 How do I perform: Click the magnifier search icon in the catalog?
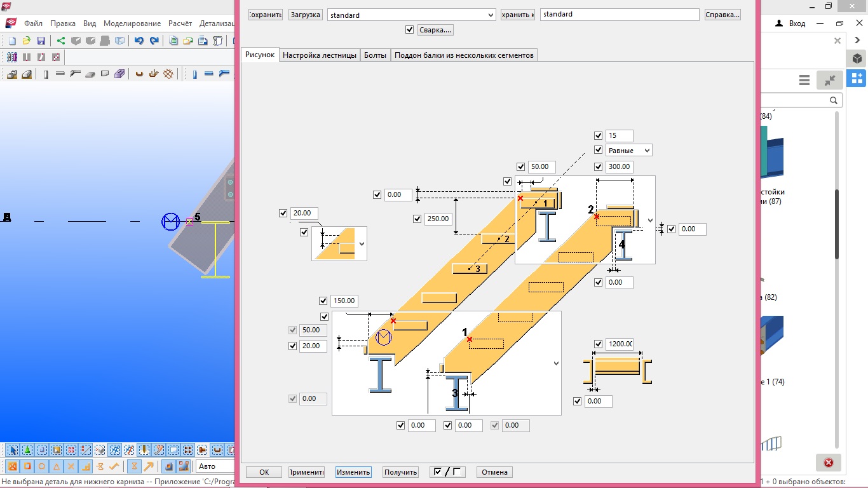click(834, 100)
